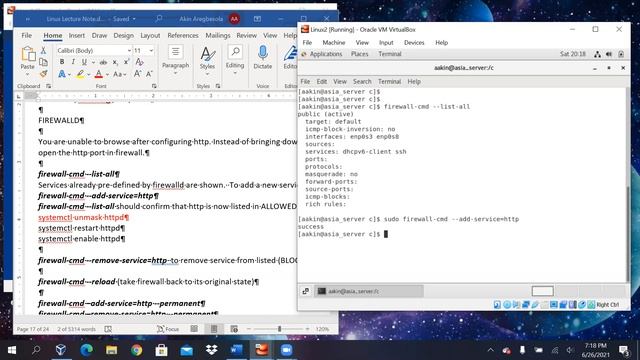
Task: Switch to Read Mode view icon
Action: coord(194,329)
